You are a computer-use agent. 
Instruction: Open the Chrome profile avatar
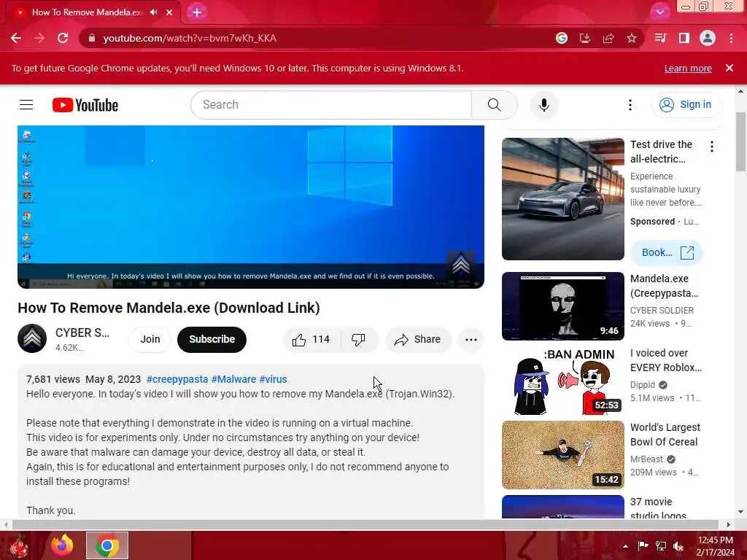(708, 38)
